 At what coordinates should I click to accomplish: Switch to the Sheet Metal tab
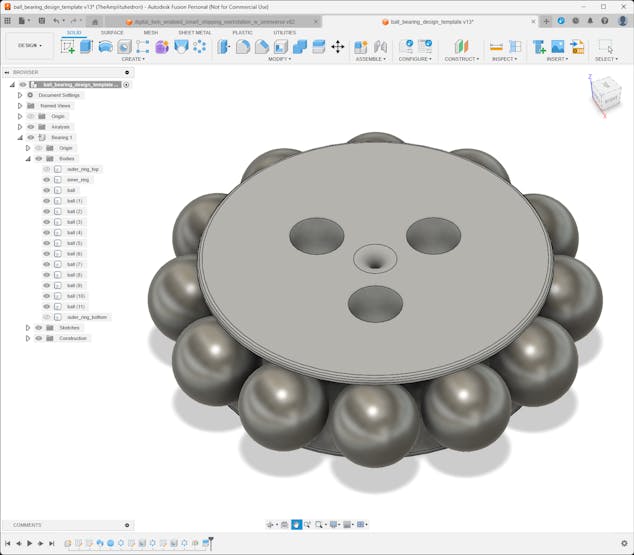(x=194, y=32)
